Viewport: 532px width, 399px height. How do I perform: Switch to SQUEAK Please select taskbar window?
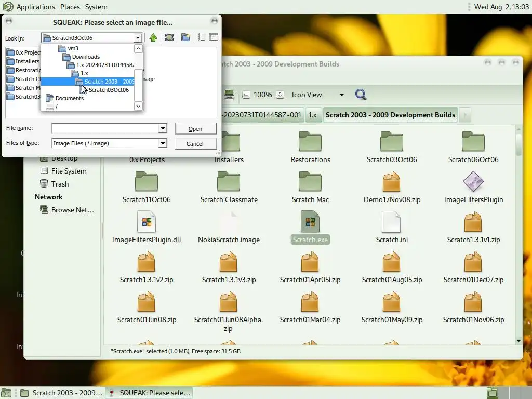click(149, 393)
